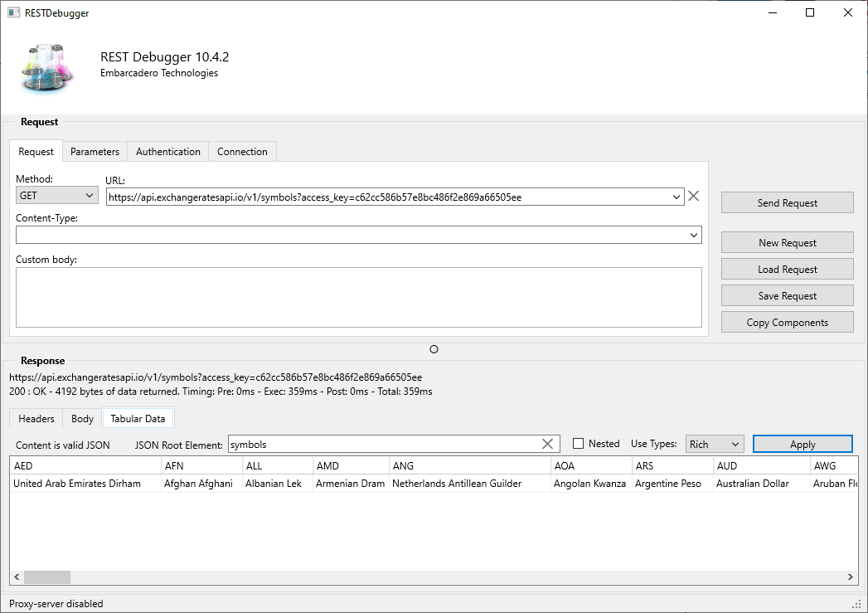Open the Method GET dropdown
The image size is (868, 613).
point(57,196)
